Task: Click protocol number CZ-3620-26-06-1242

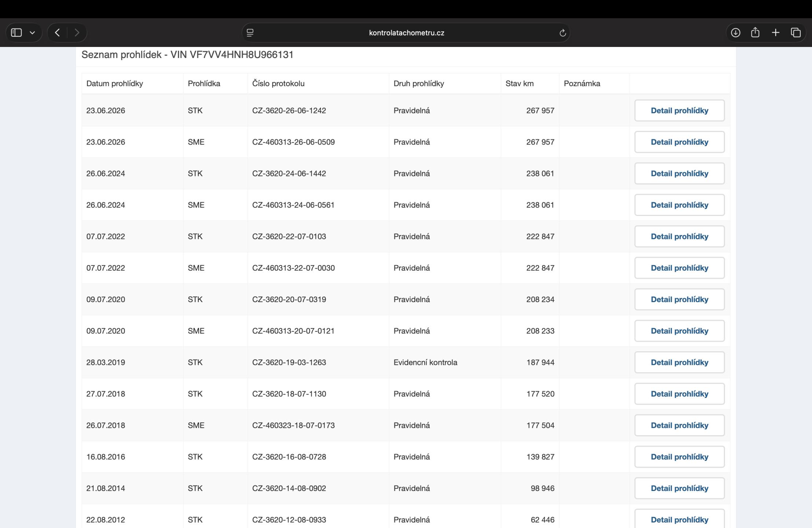Action: click(x=289, y=110)
